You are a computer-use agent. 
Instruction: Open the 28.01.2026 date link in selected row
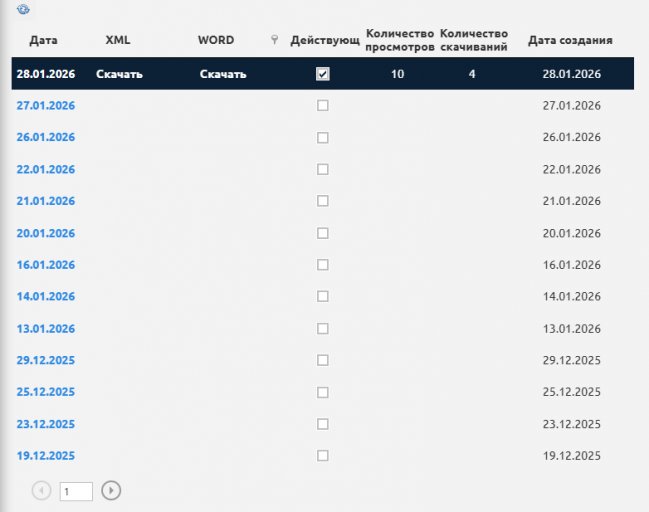[x=46, y=74]
